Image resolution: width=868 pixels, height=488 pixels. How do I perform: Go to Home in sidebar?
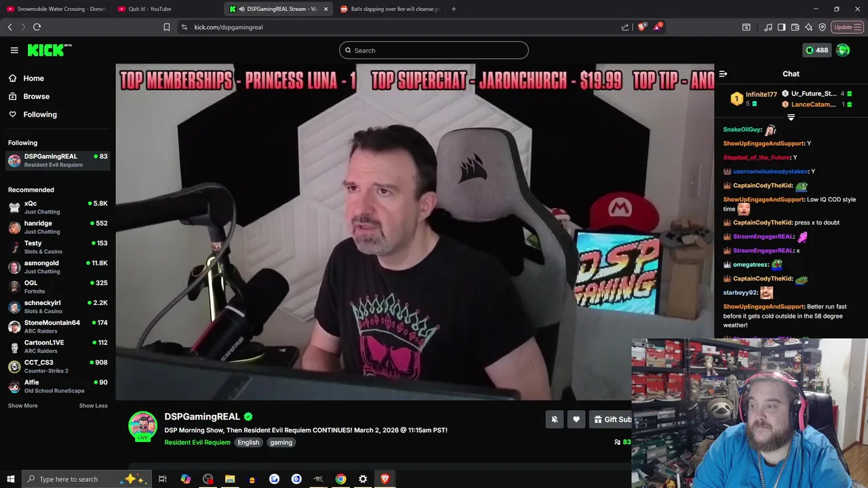tap(33, 78)
